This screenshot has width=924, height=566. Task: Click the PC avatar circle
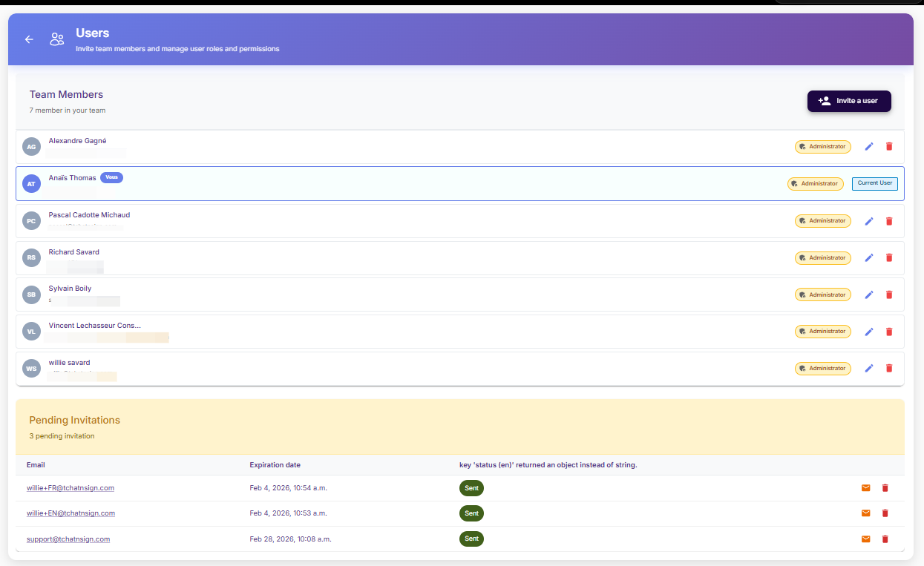tap(31, 221)
